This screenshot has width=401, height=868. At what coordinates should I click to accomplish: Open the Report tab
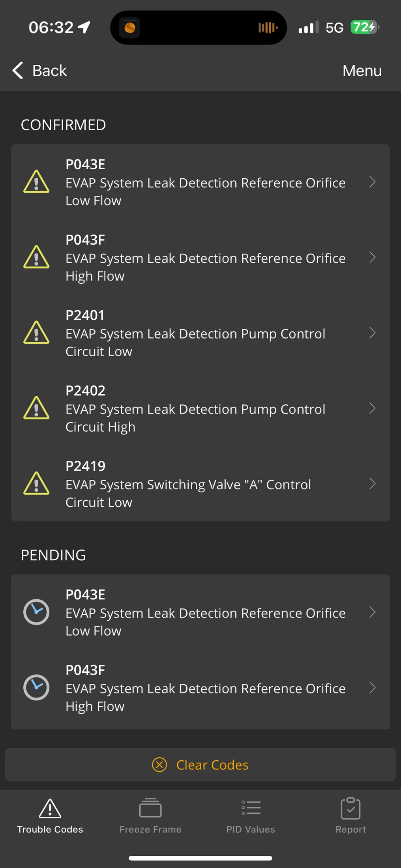click(x=350, y=816)
